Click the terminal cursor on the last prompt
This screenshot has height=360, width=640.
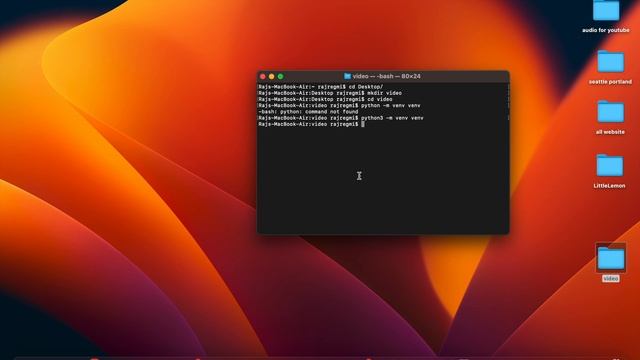point(363,124)
